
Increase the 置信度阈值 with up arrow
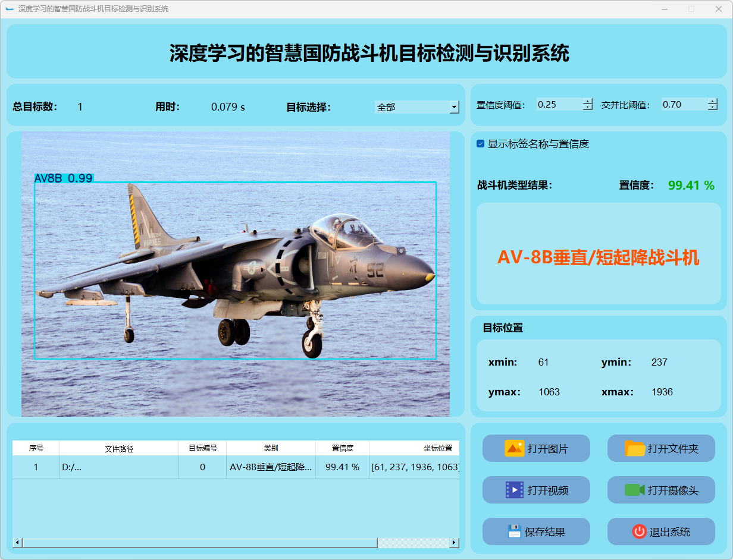[588, 101]
